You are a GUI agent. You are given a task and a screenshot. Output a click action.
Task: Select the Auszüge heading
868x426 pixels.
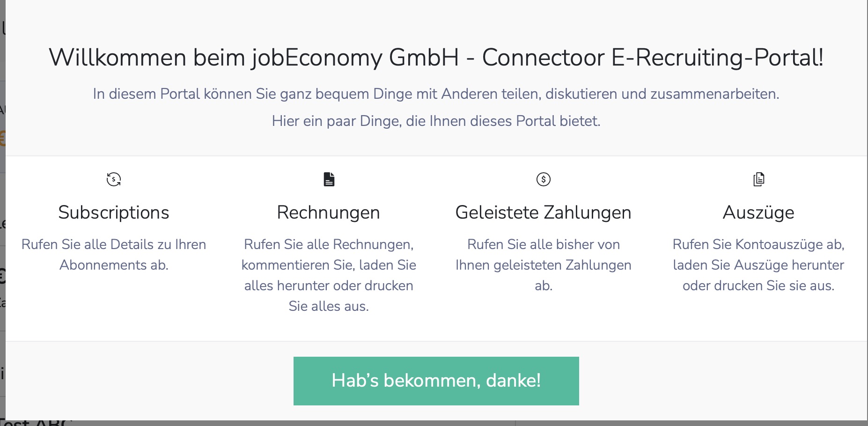coord(759,213)
